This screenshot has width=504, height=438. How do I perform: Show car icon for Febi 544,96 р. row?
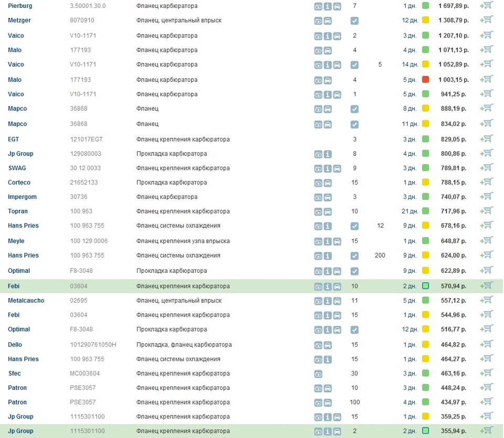pyautogui.click(x=337, y=315)
